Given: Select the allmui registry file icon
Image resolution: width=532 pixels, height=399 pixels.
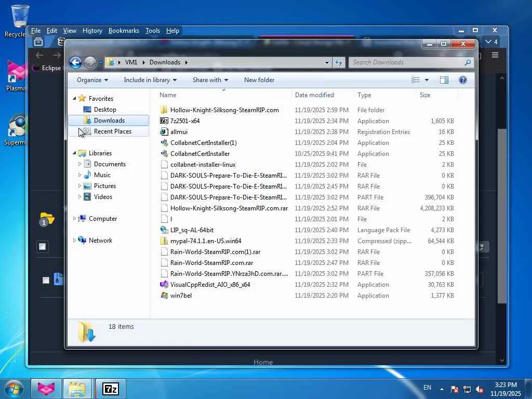Looking at the screenshot, I should [164, 131].
